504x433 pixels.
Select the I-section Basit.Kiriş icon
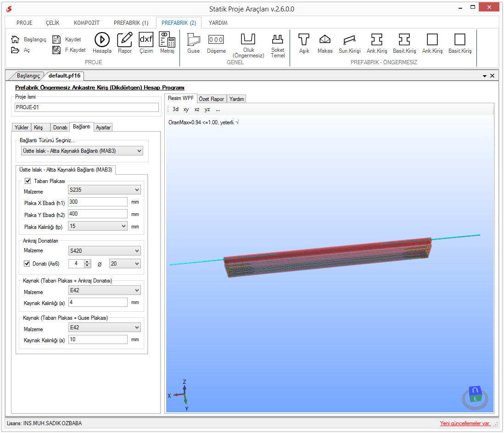(x=404, y=39)
